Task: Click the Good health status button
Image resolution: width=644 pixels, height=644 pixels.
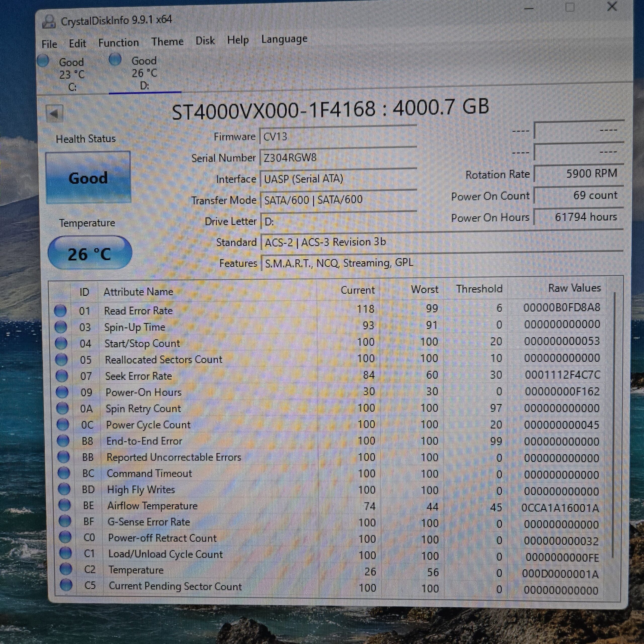Action: coord(88,178)
